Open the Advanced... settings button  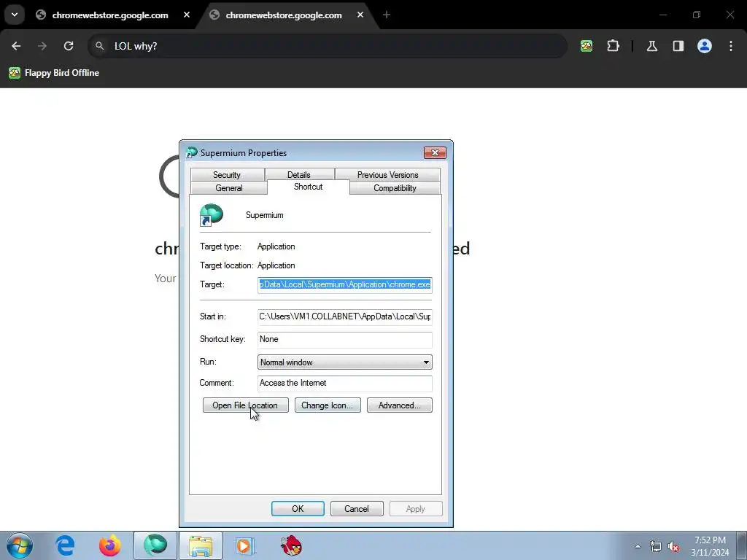pyautogui.click(x=400, y=405)
